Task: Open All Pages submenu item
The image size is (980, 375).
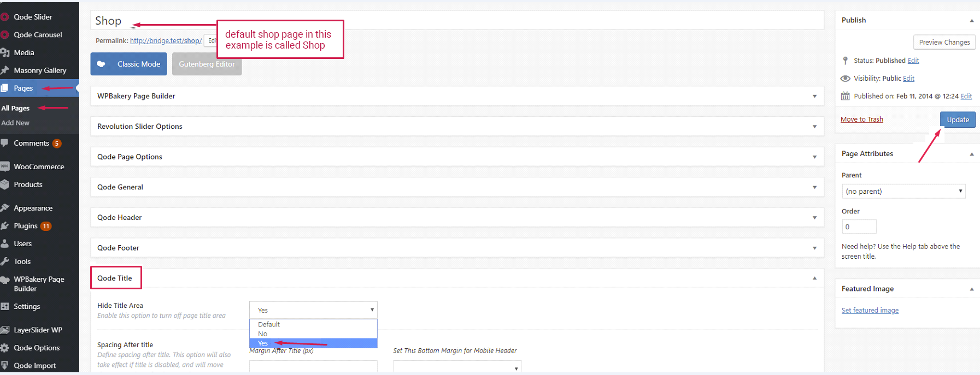Action: click(x=15, y=108)
